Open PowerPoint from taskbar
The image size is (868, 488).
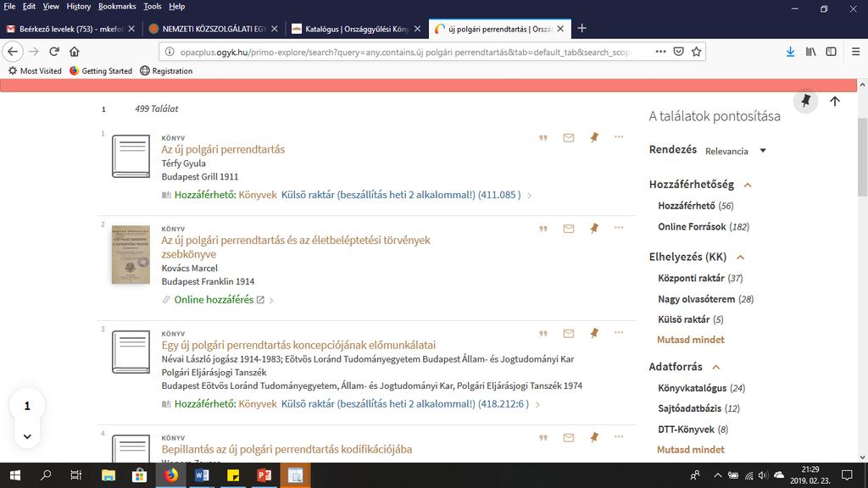coord(264,475)
